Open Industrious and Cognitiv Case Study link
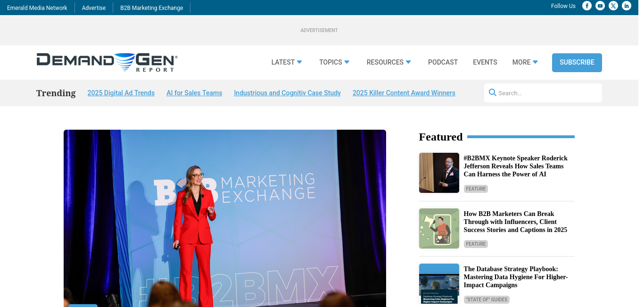The image size is (644, 307). (x=288, y=93)
